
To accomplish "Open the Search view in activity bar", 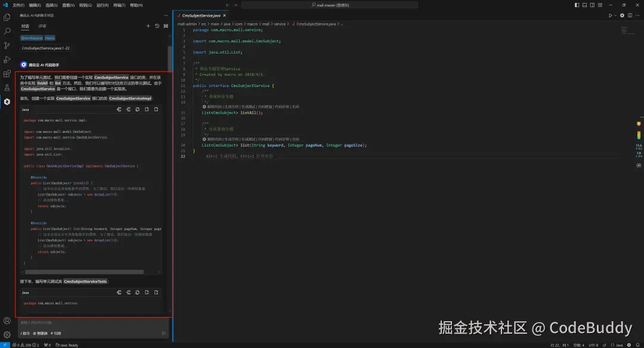I will [x=7, y=31].
